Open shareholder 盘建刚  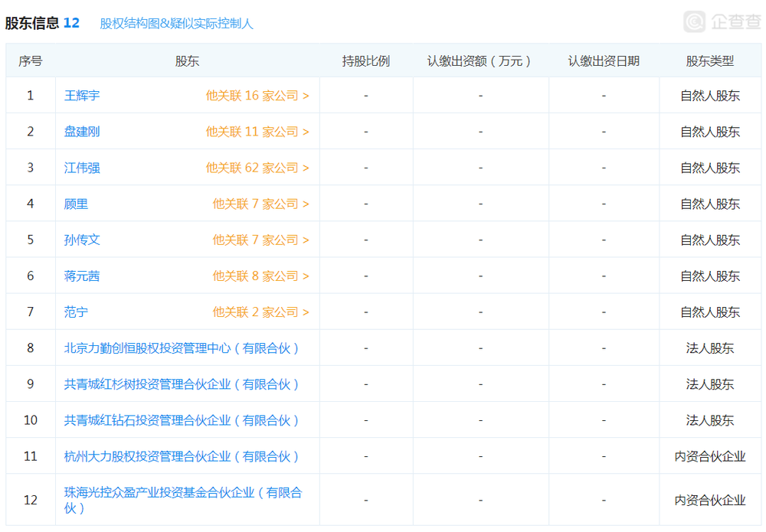point(82,132)
